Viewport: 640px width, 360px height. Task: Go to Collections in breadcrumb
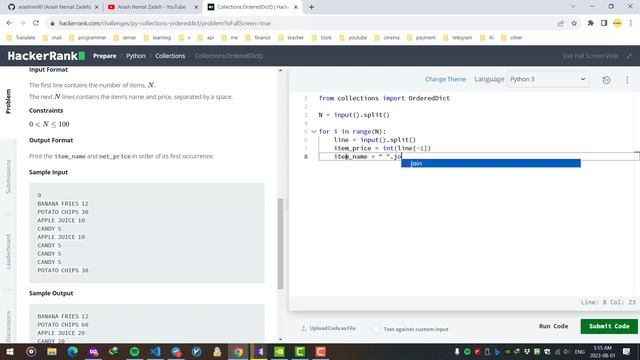click(170, 56)
